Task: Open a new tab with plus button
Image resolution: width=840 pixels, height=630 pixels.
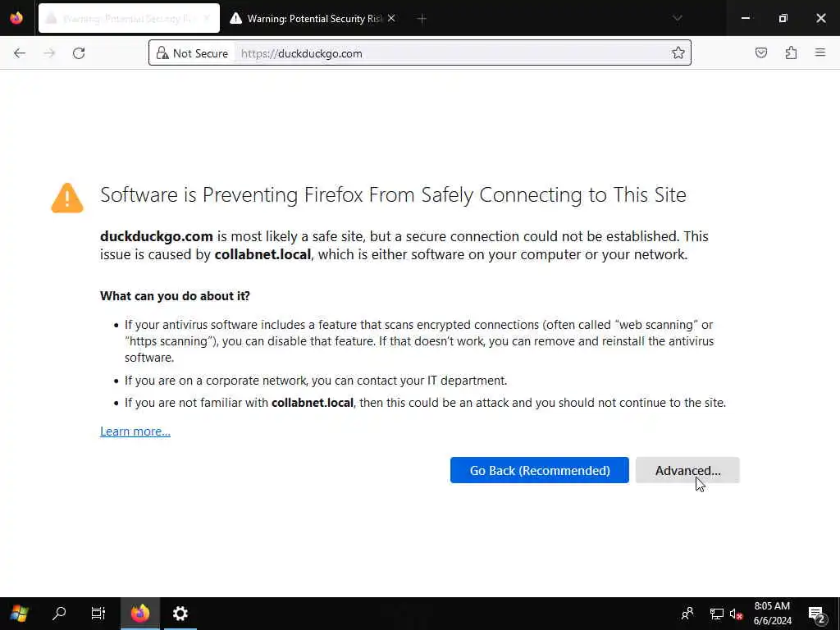Action: (x=422, y=18)
